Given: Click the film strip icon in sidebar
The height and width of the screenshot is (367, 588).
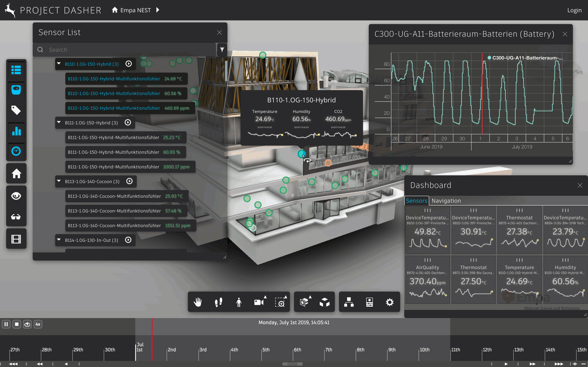Looking at the screenshot, I should coord(16,239).
